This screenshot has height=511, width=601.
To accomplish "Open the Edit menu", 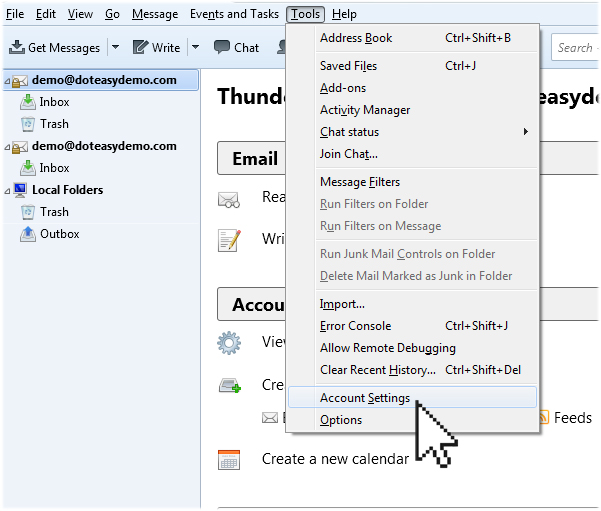I will [x=46, y=14].
